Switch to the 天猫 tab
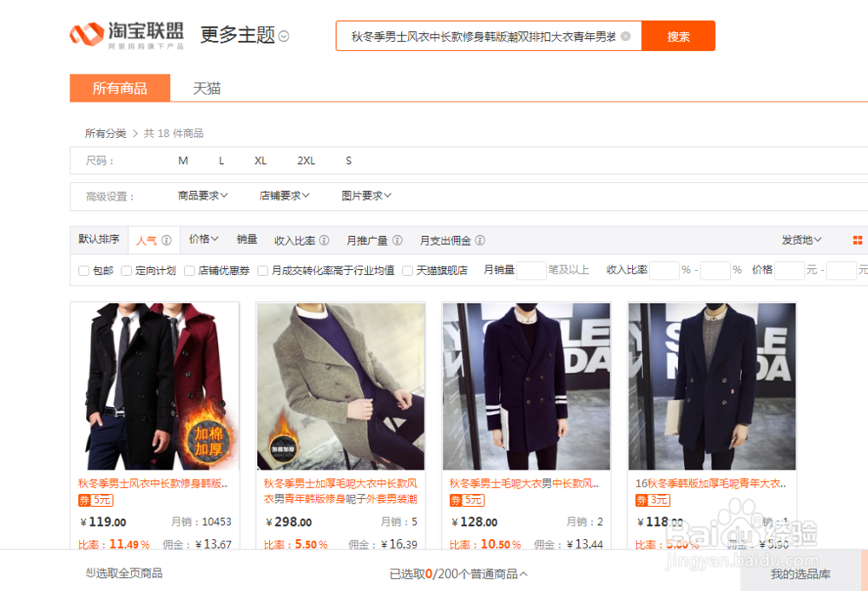This screenshot has height=591, width=868. [x=207, y=88]
